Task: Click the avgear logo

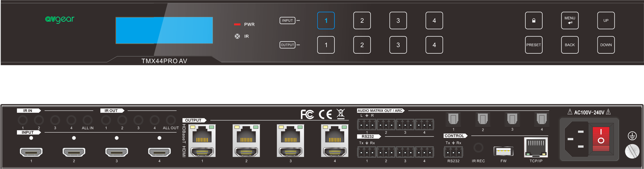Action: (60, 20)
